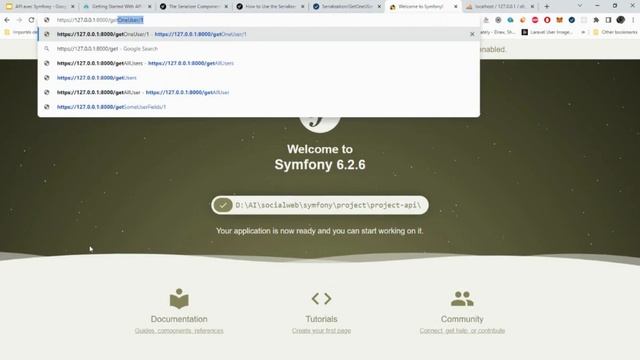Screen dimensions: 640x360
Task: Open a new tab with the plus button
Action: [x=547, y=7]
